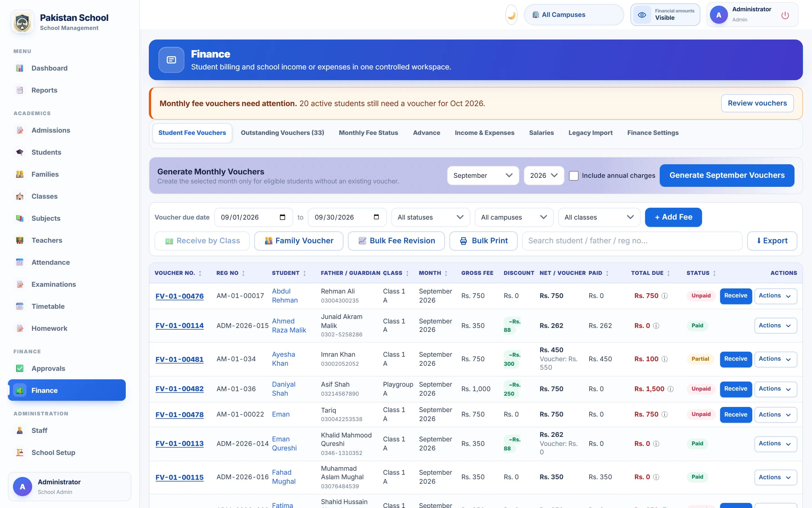Sort table by Total Due column

click(650, 273)
